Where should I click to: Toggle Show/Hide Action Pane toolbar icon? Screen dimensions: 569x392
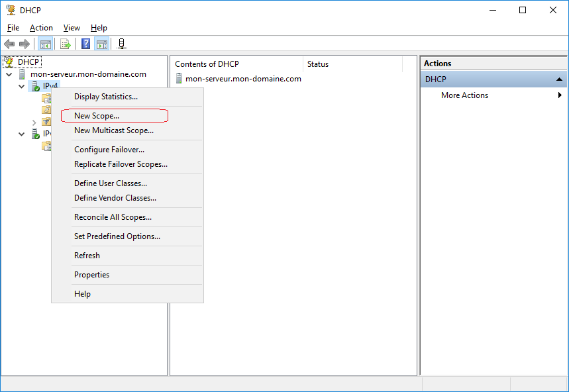click(102, 44)
